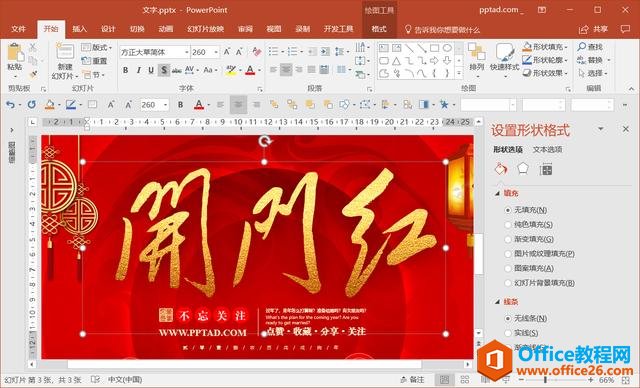Click the Quick Styles icon
Viewport: 640px width, 388px height.
[x=505, y=52]
